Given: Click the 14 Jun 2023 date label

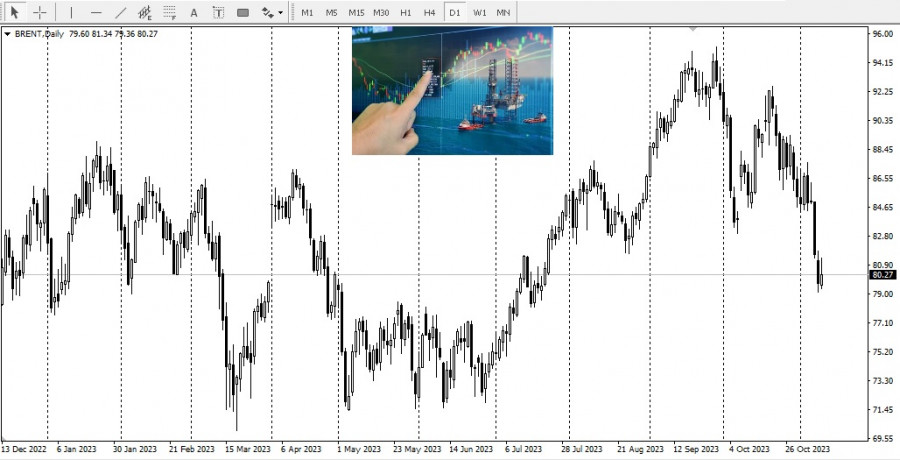Looking at the screenshot, I should click(471, 449).
